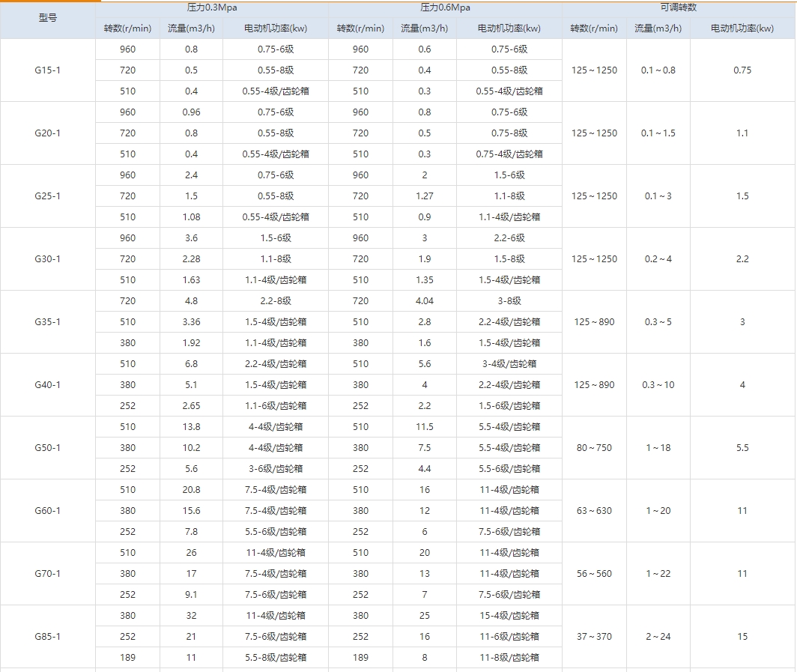The height and width of the screenshot is (672, 797).
Task: Click flow value 3.36
Action: pos(191,322)
